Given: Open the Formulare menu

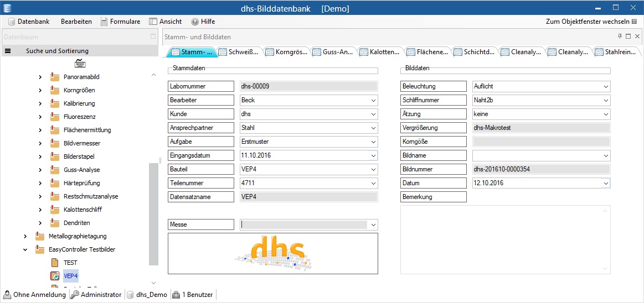Looking at the screenshot, I should [121, 22].
